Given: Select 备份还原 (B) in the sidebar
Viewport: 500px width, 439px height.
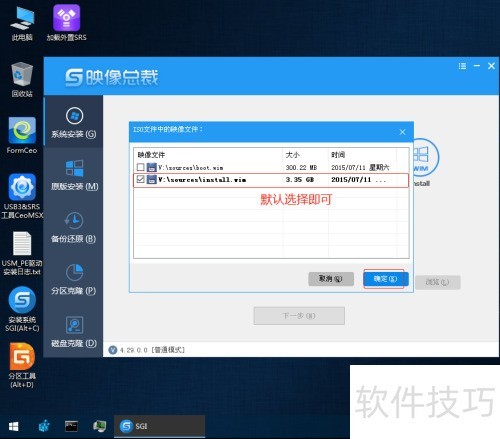Looking at the screenshot, I should coord(74,227).
